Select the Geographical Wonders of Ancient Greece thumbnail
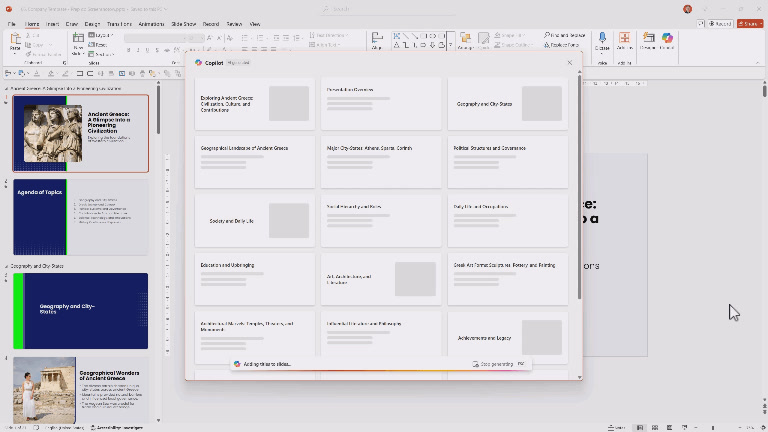 [x=81, y=390]
